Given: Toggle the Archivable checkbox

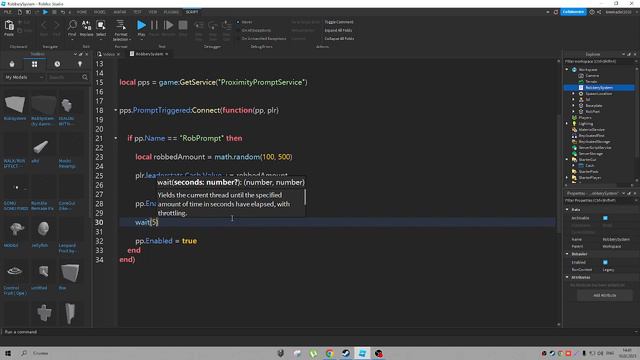Looking at the screenshot, I should click(x=605, y=218).
